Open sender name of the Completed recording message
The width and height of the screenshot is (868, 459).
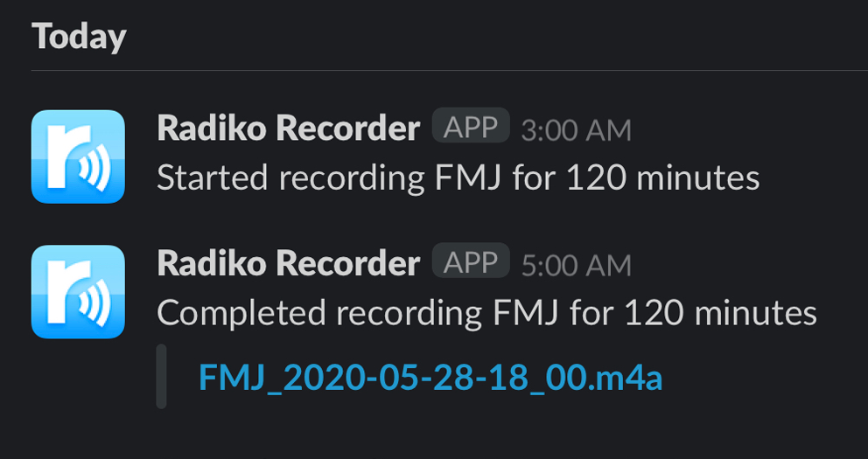coord(288,263)
